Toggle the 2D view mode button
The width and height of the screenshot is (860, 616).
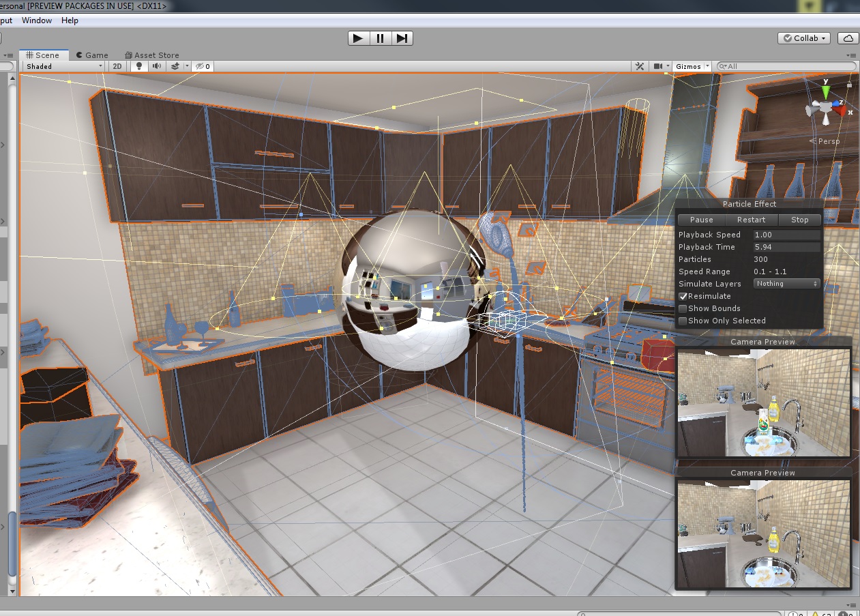pos(117,66)
